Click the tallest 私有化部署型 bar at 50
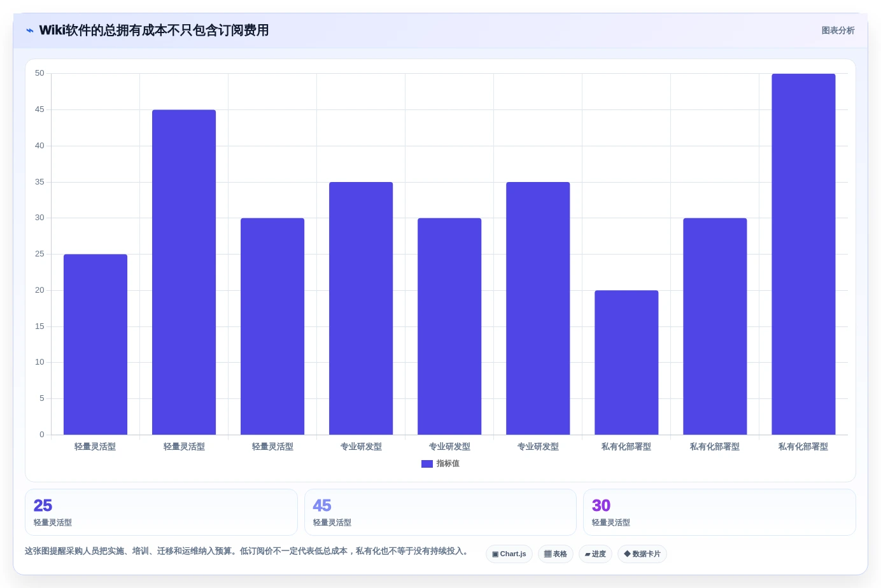The image size is (881, 588). (x=803, y=255)
